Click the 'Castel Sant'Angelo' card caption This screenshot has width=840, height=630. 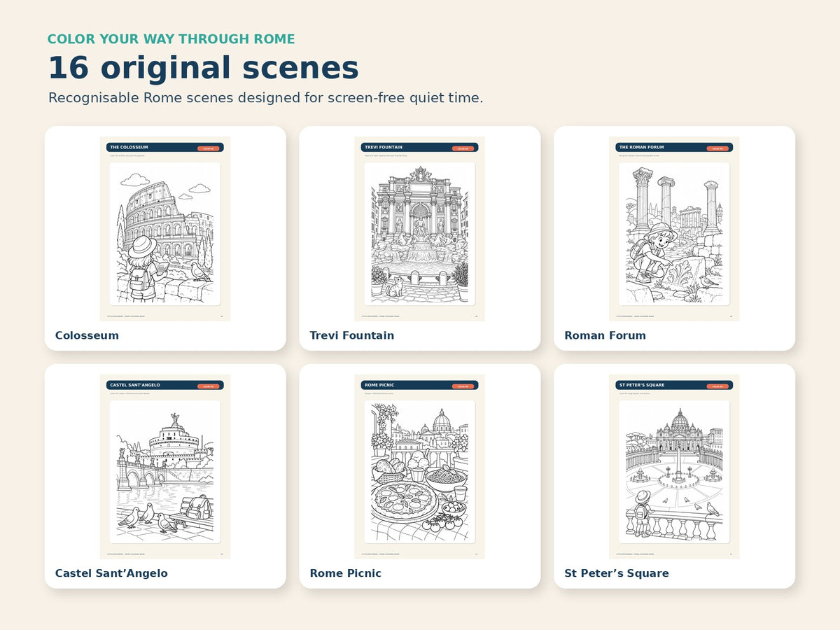111,573
